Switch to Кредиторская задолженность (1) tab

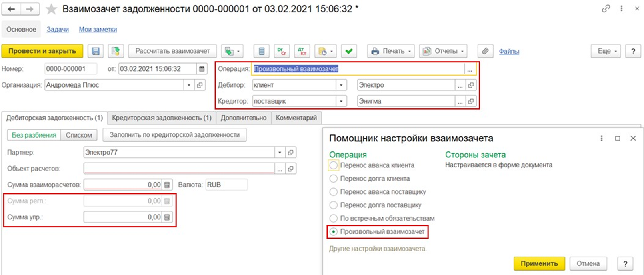pos(162,118)
